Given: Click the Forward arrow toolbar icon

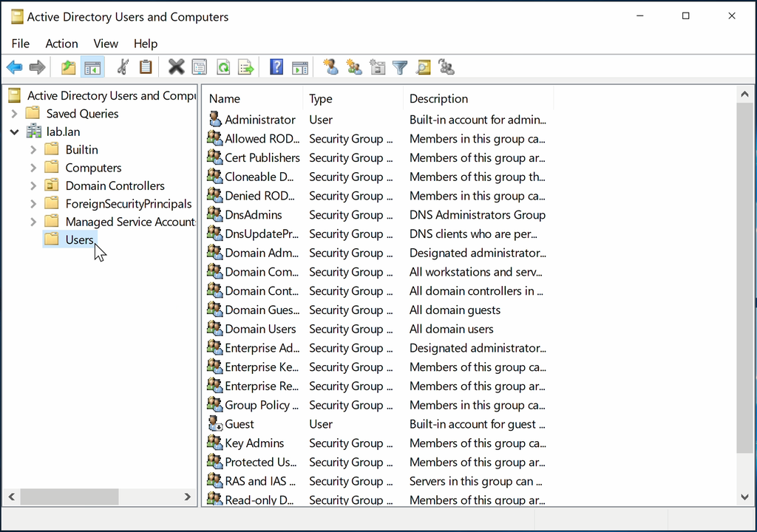Looking at the screenshot, I should click(x=37, y=67).
